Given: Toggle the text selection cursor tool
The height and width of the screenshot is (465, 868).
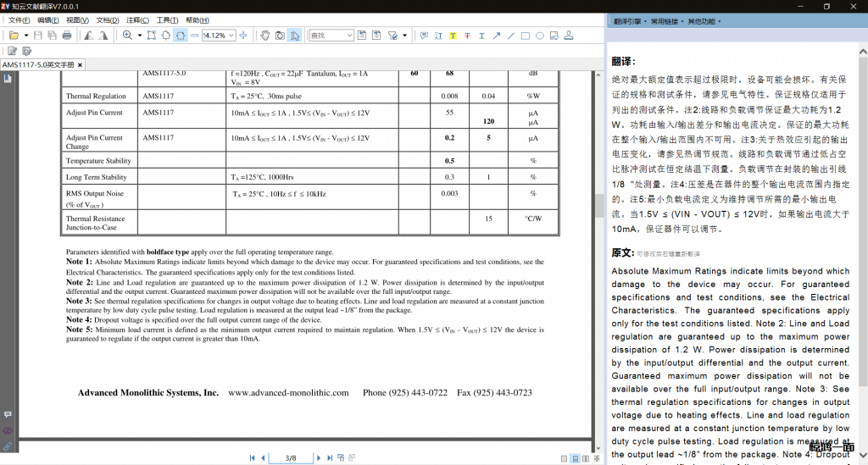Looking at the screenshot, I should (293, 36).
